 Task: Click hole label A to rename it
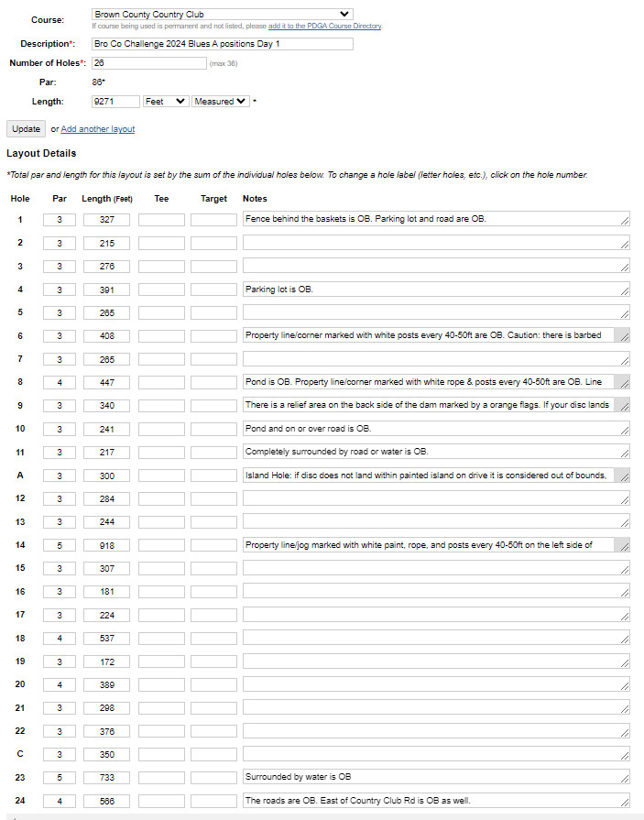pyautogui.click(x=20, y=476)
